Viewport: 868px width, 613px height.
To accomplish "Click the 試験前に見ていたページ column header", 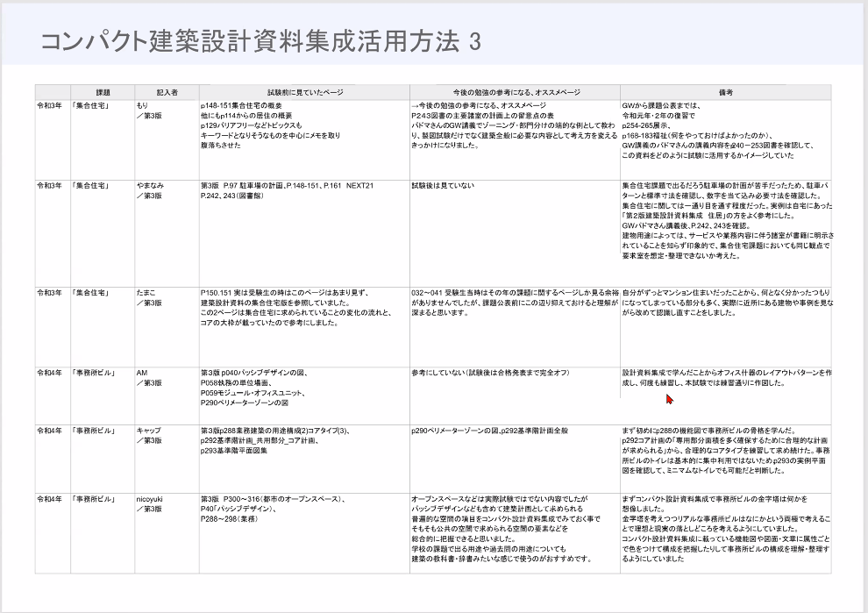I will click(x=304, y=92).
